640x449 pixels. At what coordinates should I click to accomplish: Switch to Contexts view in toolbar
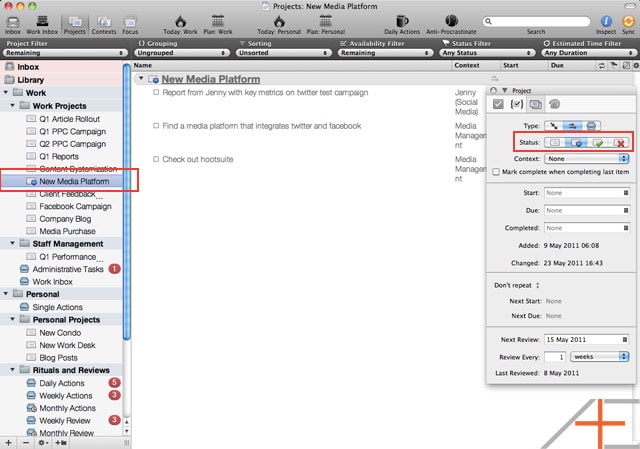pos(104,25)
